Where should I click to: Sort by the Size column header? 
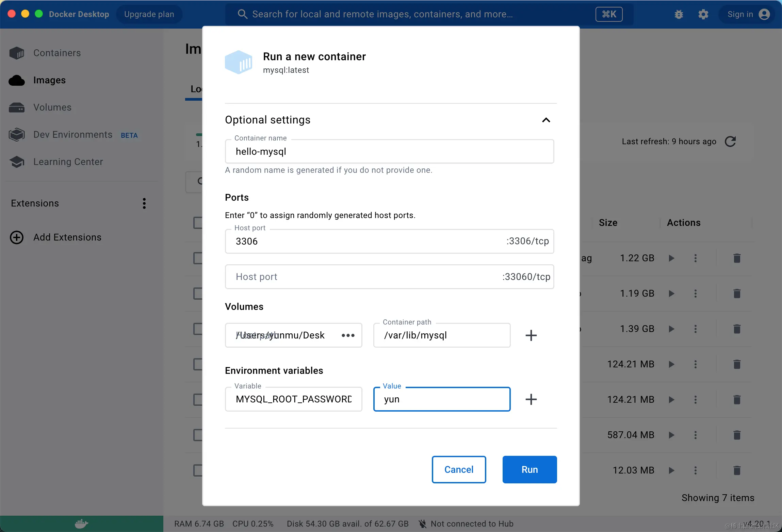(x=608, y=223)
